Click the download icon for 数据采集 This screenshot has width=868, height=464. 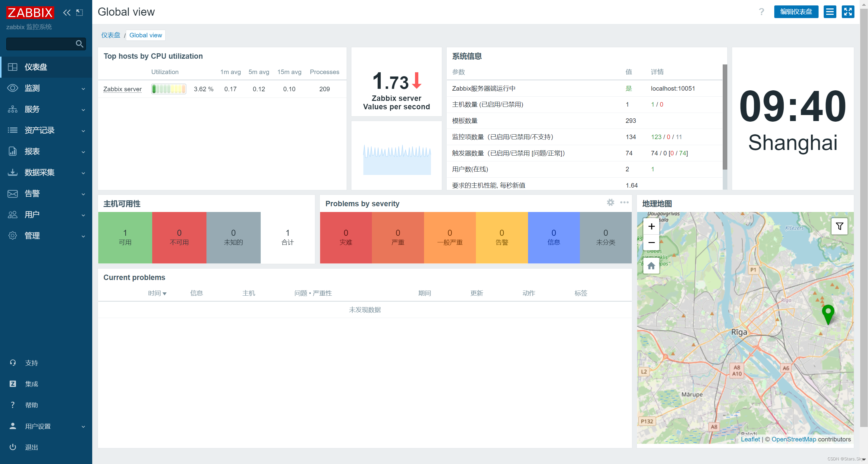pyautogui.click(x=13, y=172)
